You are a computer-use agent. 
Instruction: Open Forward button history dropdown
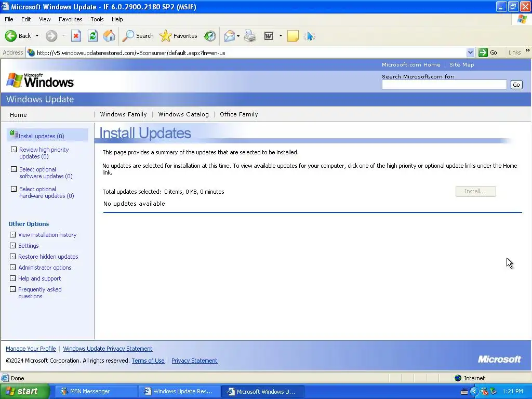coord(63,36)
